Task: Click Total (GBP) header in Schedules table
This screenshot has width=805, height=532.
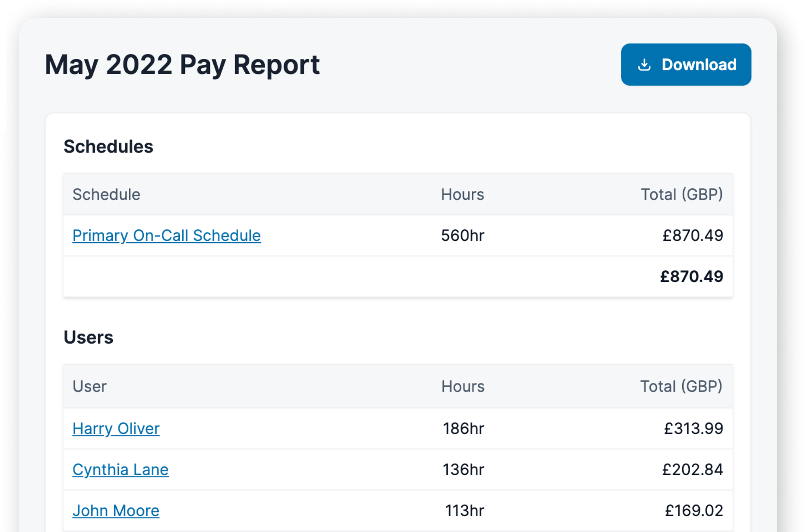Action: tap(681, 194)
